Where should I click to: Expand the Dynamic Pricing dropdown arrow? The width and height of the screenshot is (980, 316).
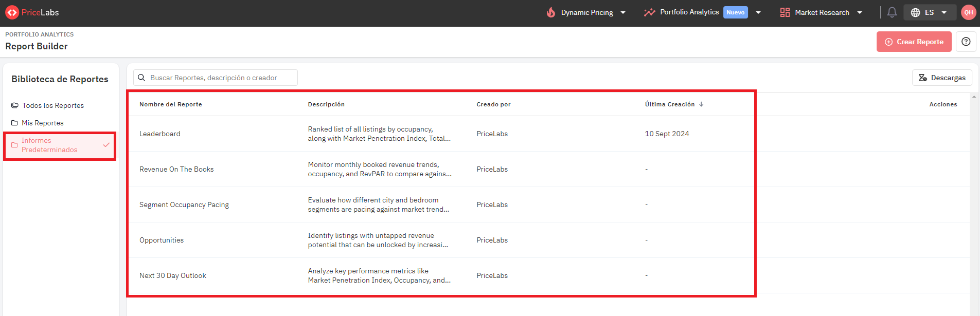tap(623, 12)
